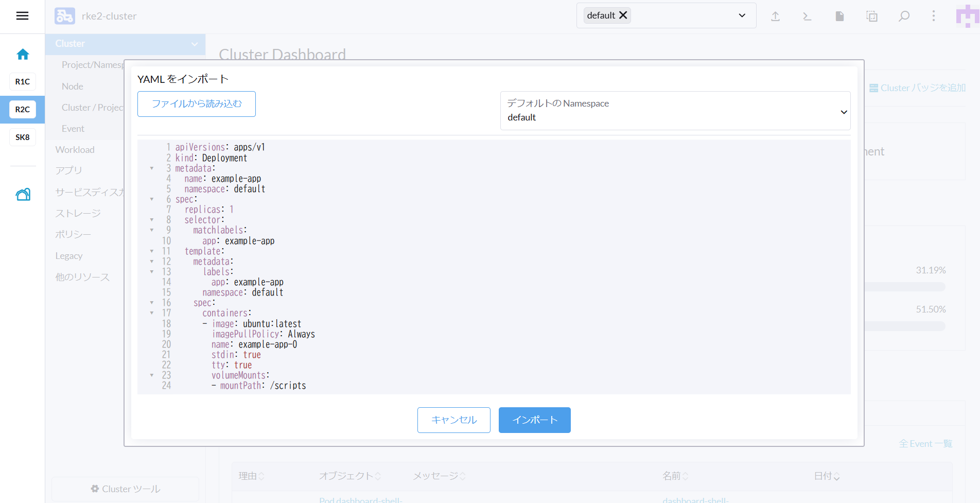Fold the selector block at line 8
The width and height of the screenshot is (980, 503).
point(152,220)
